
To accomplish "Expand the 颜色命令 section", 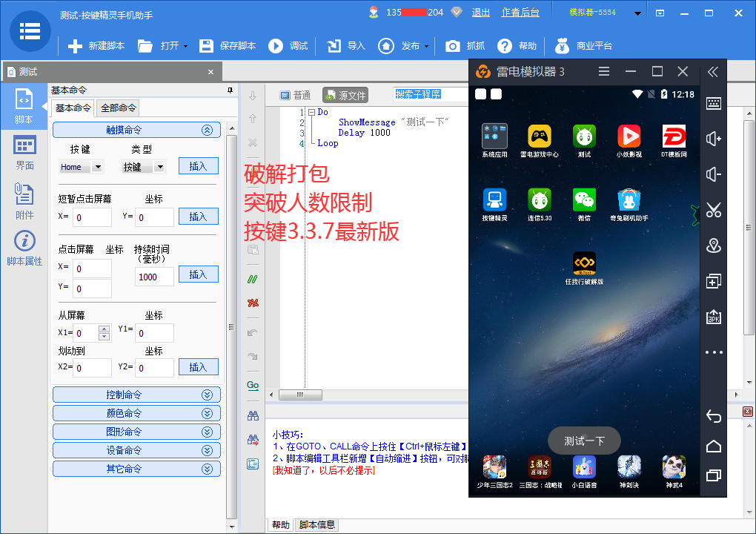I will pyautogui.click(x=207, y=413).
